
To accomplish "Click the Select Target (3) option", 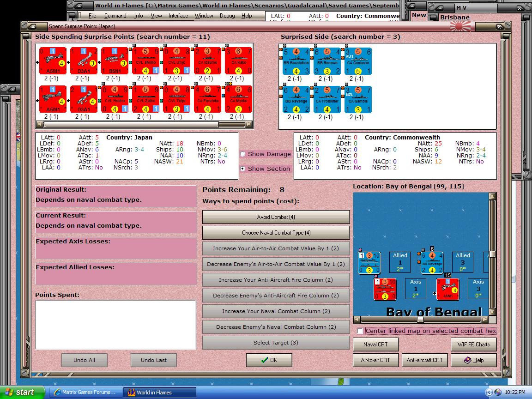I will [x=276, y=343].
